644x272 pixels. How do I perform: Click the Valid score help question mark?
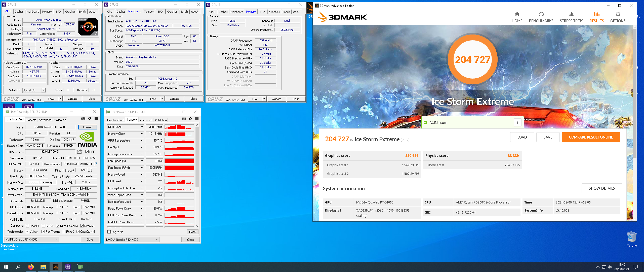[517, 122]
